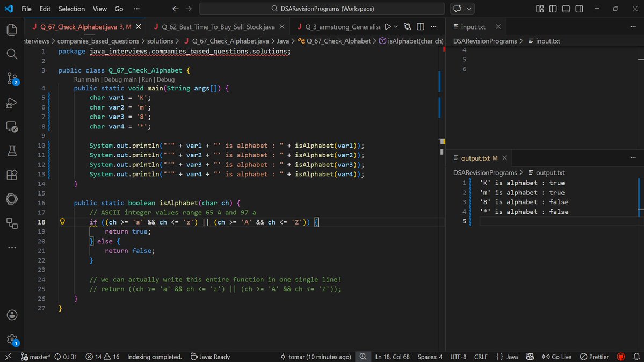Open the Extensions view

[x=12, y=175]
